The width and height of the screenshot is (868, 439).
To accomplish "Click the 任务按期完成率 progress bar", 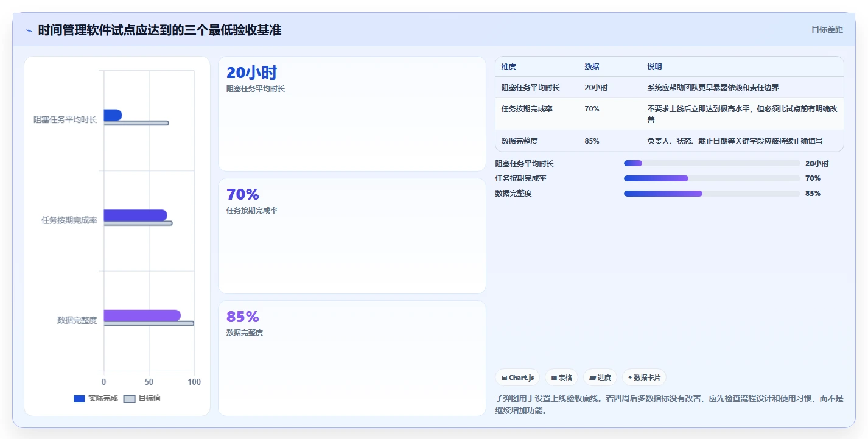I will 712,178.
